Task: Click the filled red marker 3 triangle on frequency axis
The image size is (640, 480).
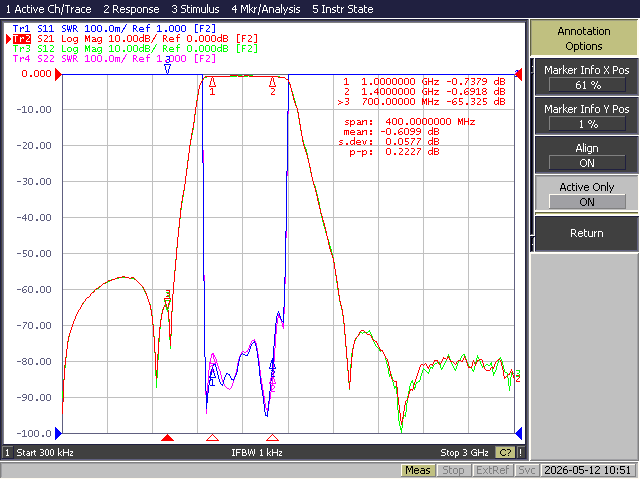Action: tap(167, 438)
